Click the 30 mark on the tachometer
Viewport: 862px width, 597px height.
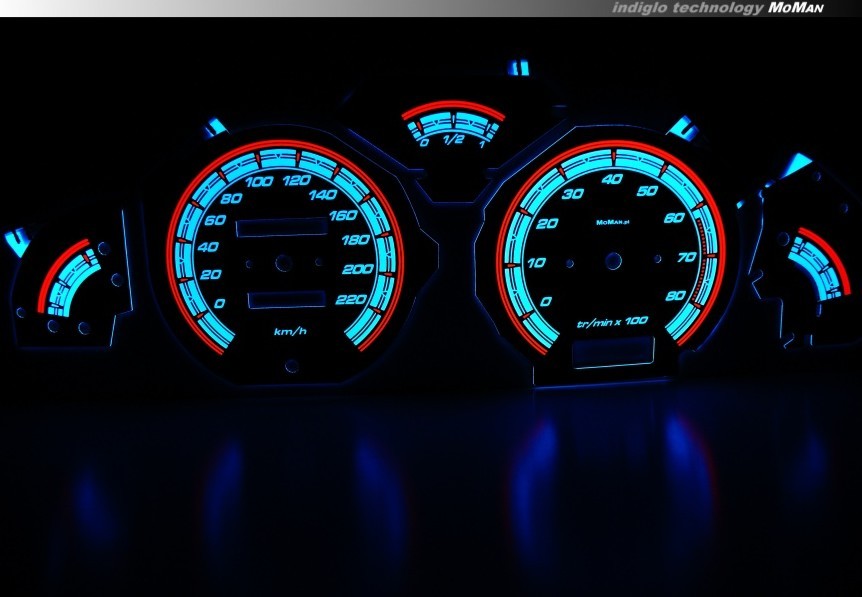click(x=573, y=193)
